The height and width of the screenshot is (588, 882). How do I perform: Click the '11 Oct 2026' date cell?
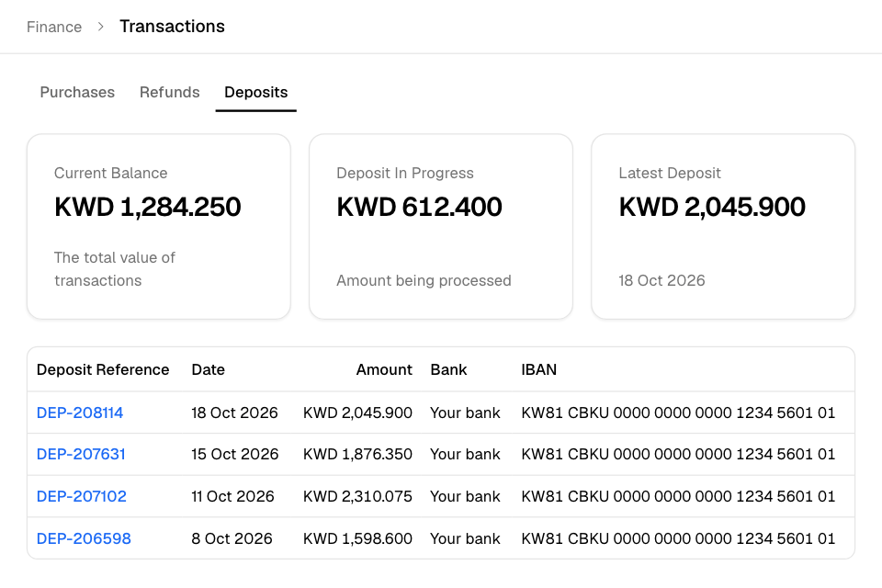(232, 496)
